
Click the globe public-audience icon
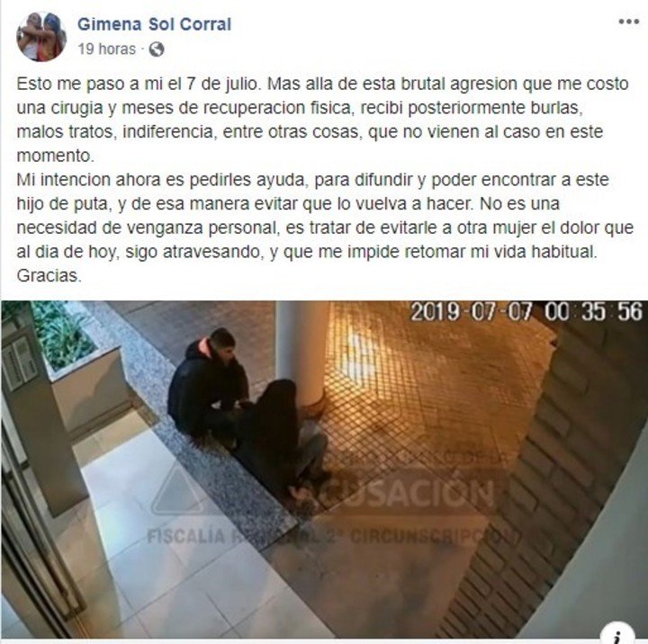pyautogui.click(x=157, y=49)
